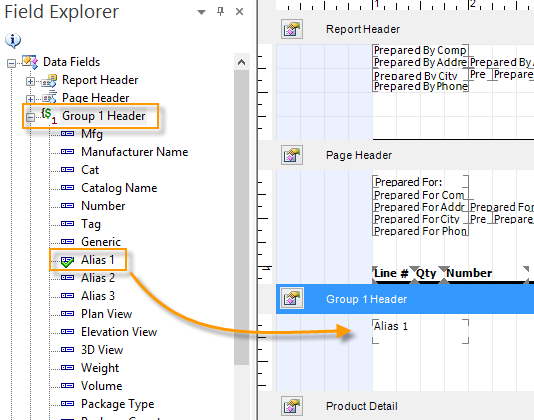Screen dimensions: 534x420
Task: Select the Alias 1 text box on the report
Action: point(421,331)
